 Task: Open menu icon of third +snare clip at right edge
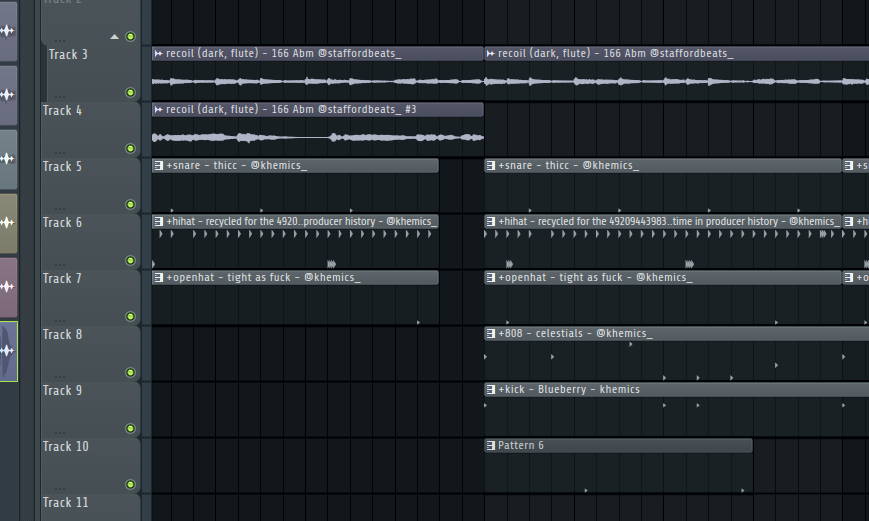point(848,165)
